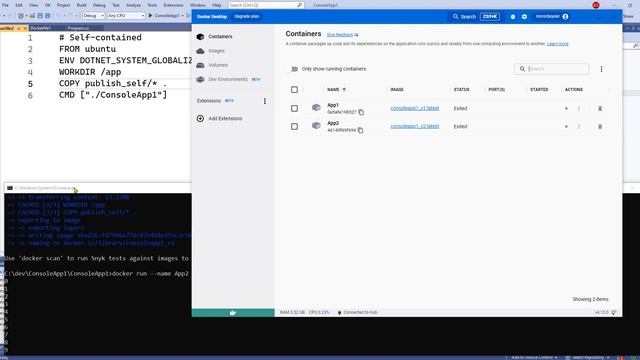
Task: Check the select-all containers checkbox
Action: (294, 90)
